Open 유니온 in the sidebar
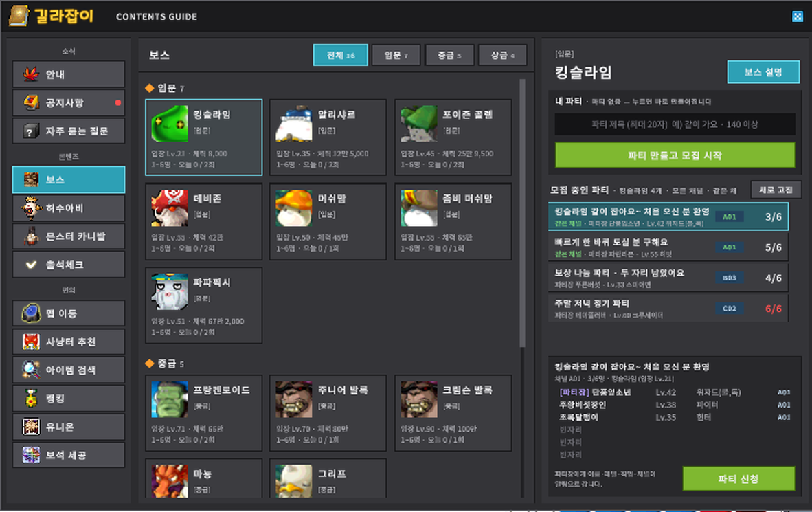 point(69,427)
